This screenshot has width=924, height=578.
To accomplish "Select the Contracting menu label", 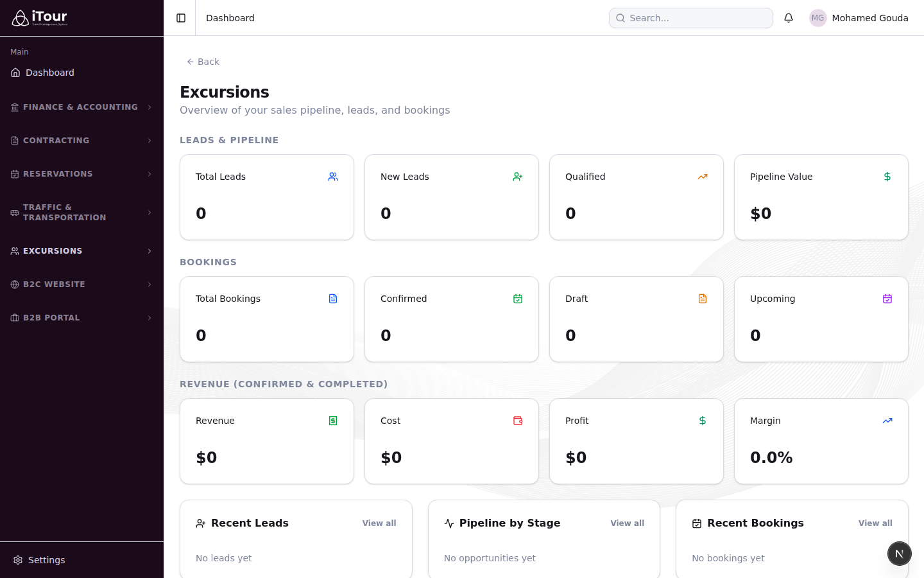I will click(56, 141).
